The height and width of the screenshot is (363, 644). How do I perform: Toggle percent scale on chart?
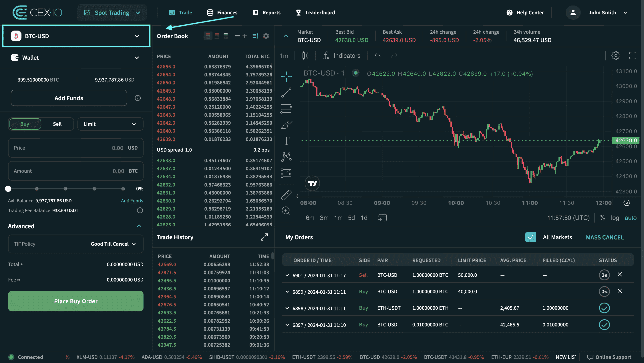pos(602,218)
